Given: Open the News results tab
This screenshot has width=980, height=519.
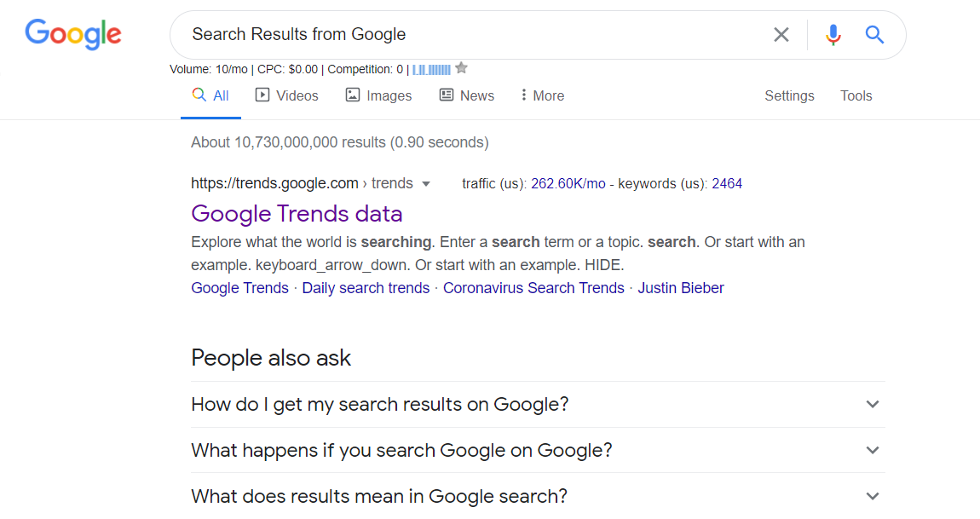Looking at the screenshot, I should pyautogui.click(x=466, y=95).
